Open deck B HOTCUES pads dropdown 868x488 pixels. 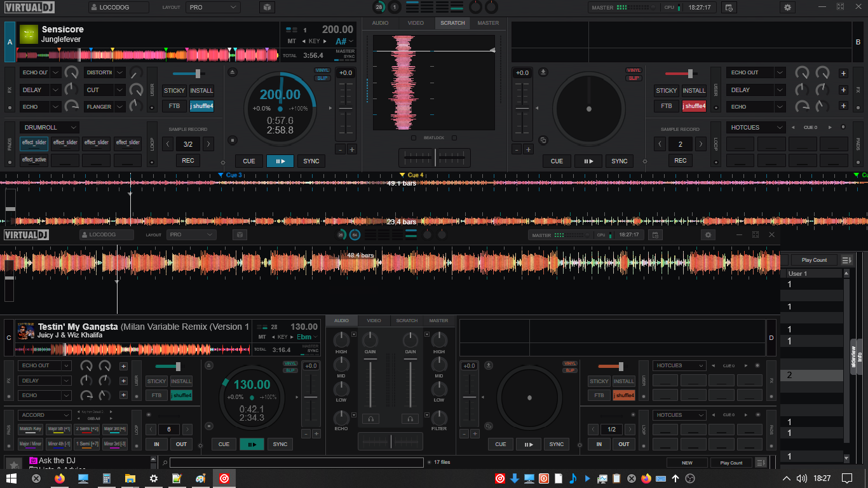(x=756, y=127)
